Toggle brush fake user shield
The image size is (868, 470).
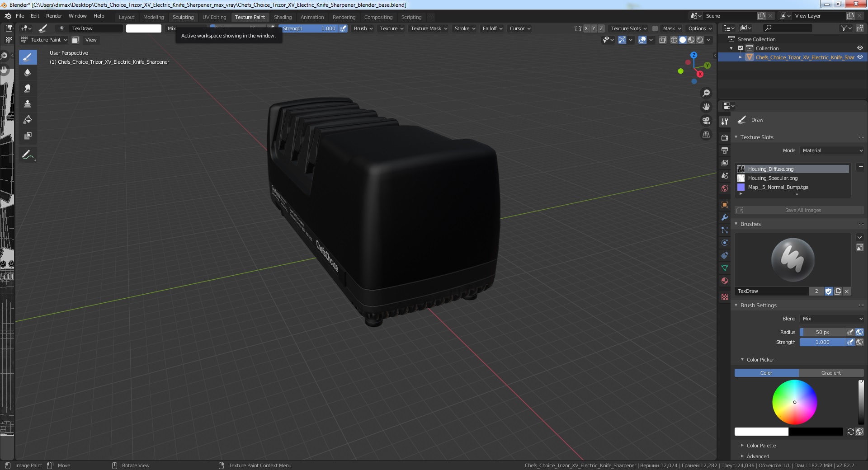tap(829, 291)
